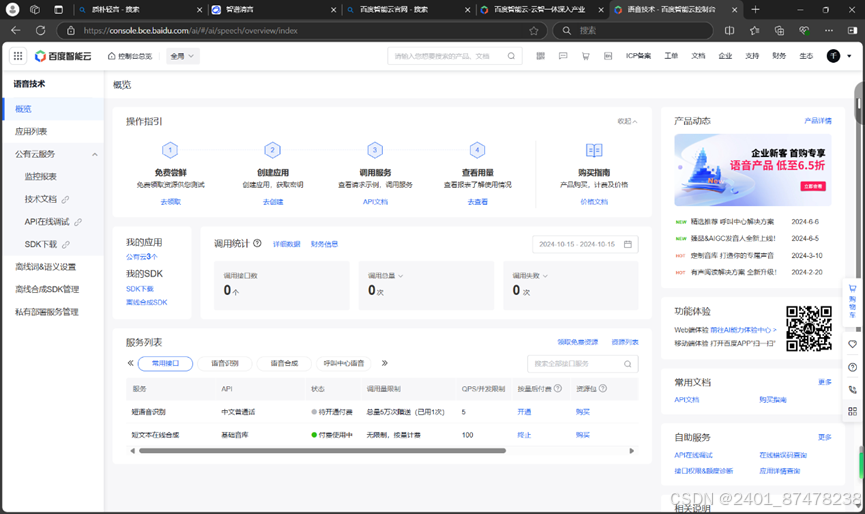Click the Baidu AI Cloud logo
This screenshot has height=514, width=865.
(63, 56)
